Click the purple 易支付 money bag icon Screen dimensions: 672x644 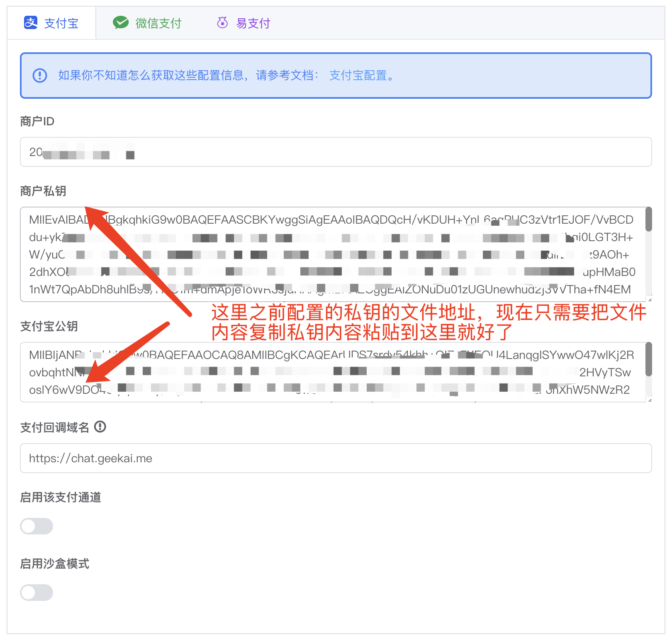pos(222,23)
